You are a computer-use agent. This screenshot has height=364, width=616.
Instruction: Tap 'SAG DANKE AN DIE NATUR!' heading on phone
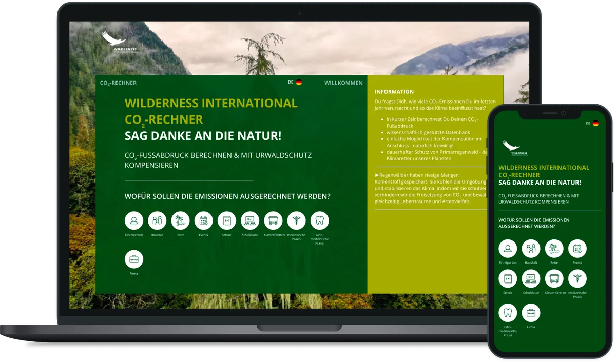[540, 183]
